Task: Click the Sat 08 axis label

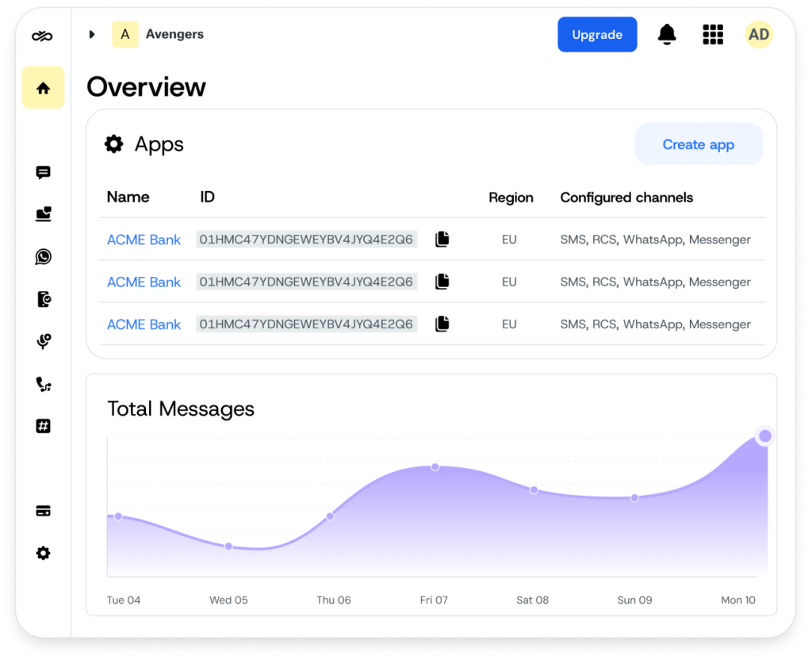Action: coord(532,600)
